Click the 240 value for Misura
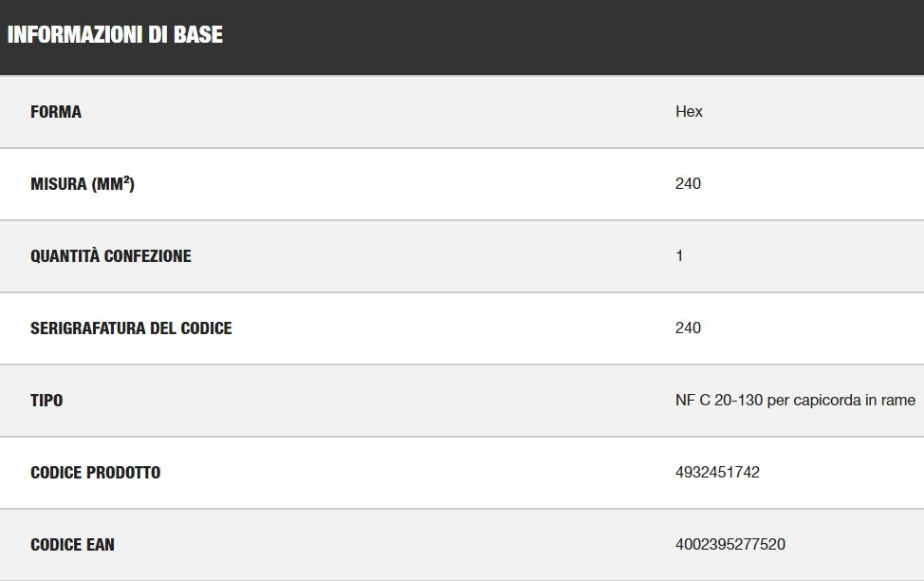 [689, 183]
